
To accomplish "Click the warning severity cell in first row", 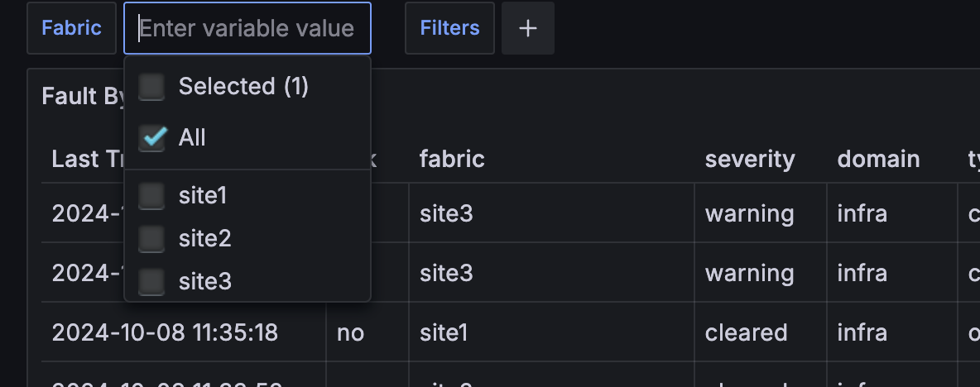I will pyautogui.click(x=749, y=214).
